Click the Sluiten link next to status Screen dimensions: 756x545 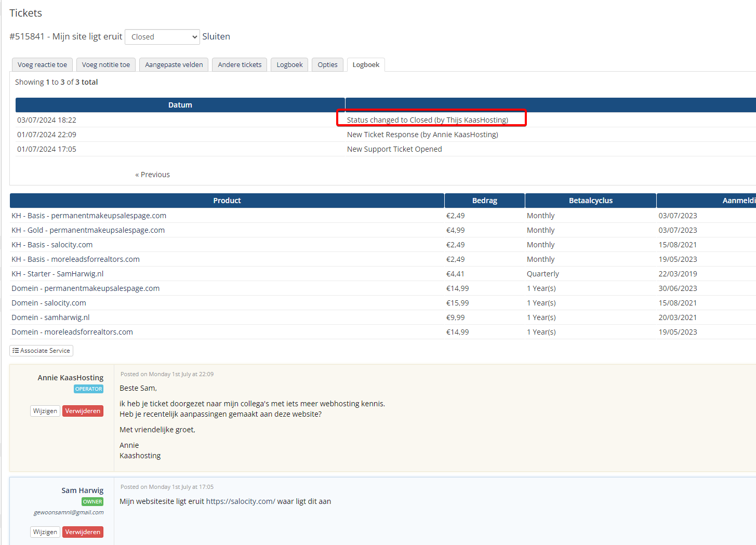pyautogui.click(x=216, y=37)
